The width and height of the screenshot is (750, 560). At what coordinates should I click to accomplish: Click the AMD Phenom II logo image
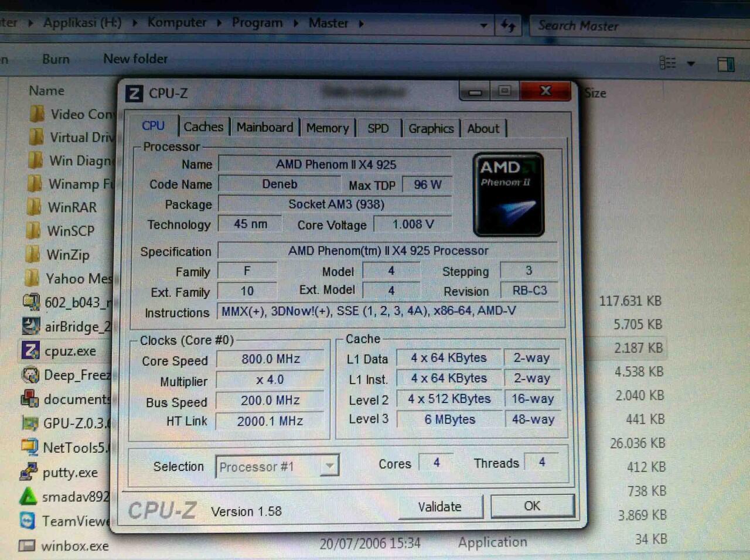point(509,194)
